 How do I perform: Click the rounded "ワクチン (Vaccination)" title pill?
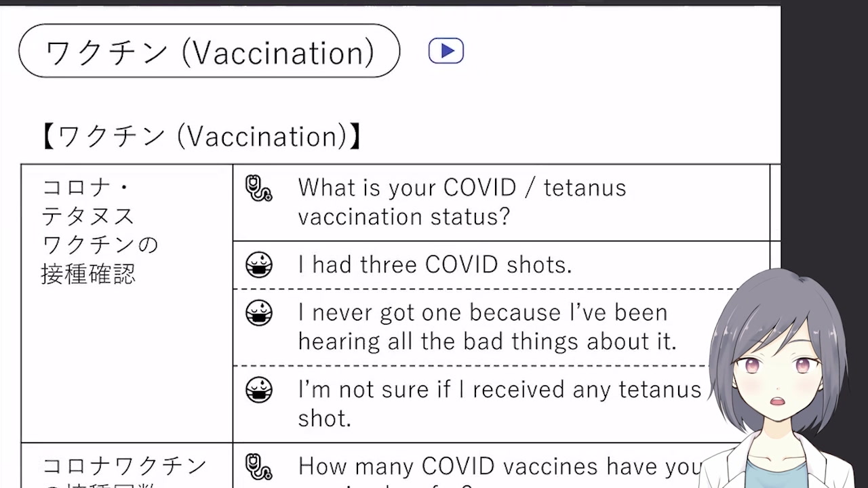209,52
